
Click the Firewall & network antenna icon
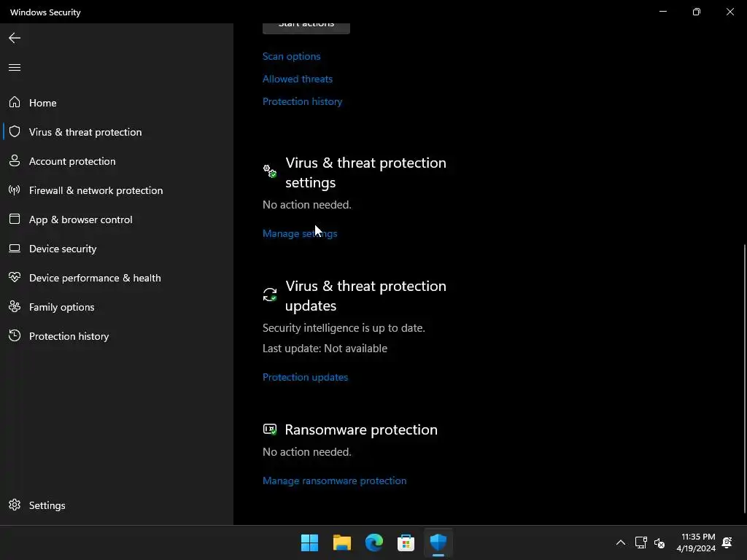(x=15, y=190)
